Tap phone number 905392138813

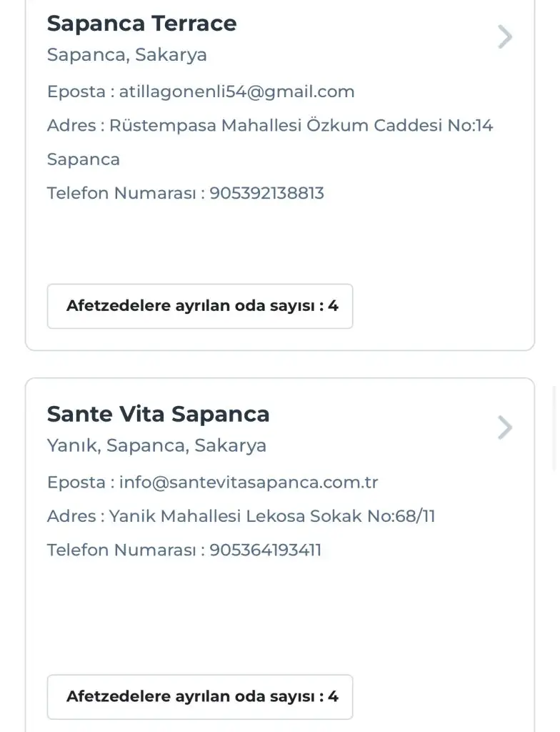tap(266, 193)
